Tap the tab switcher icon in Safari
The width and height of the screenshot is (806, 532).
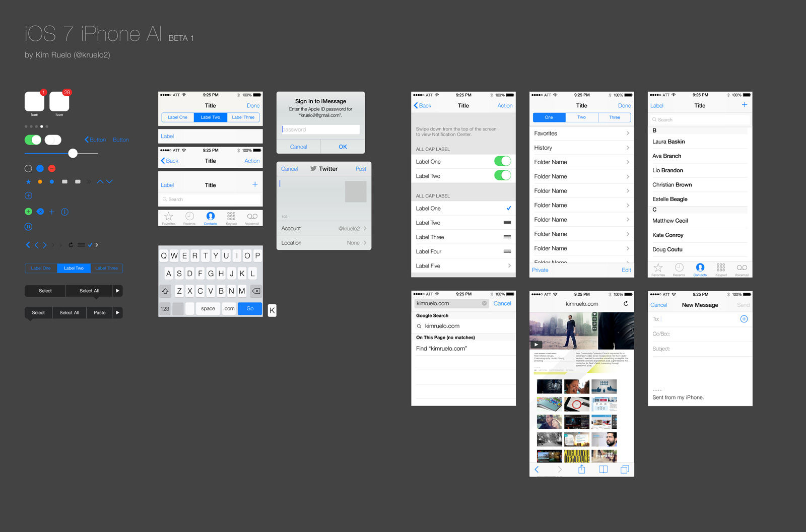click(625, 469)
